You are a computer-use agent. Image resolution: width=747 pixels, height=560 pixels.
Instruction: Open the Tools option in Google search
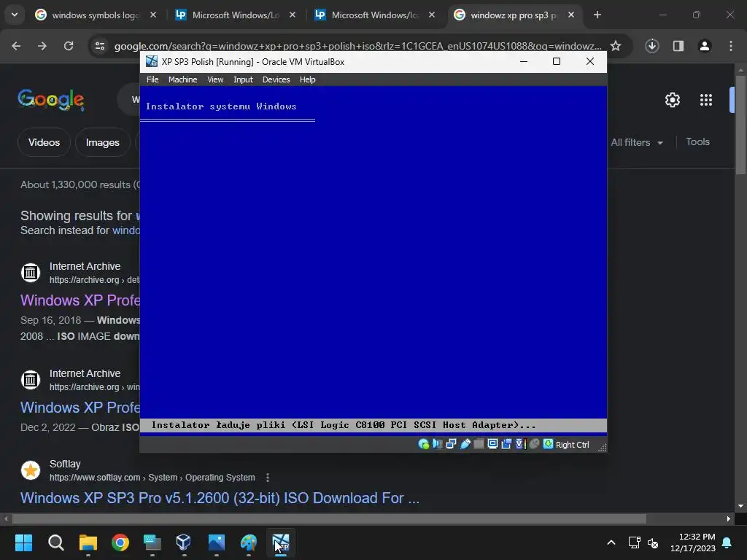click(697, 142)
